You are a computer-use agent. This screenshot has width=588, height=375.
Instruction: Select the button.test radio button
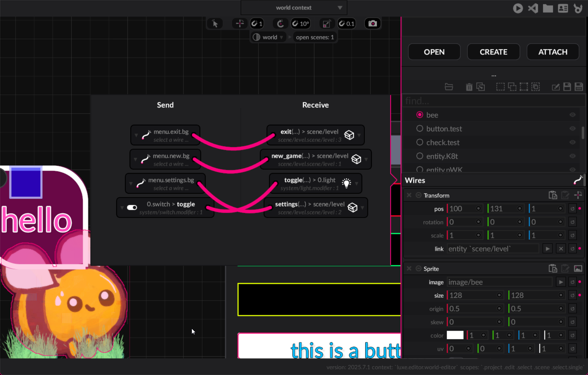coord(420,129)
